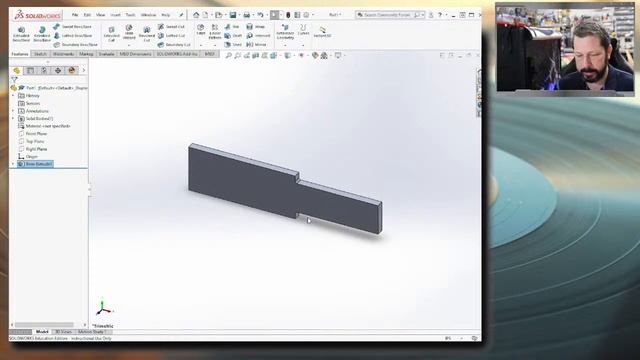Click the Curves tool
Image resolution: width=640 pixels, height=360 pixels.
point(303,30)
